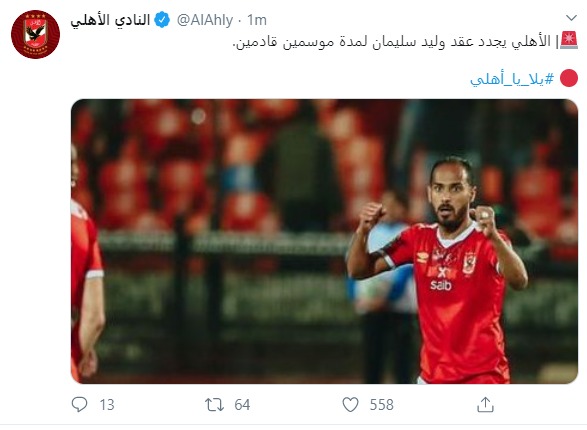The width and height of the screenshot is (587, 430).
Task: Expand the tweet options chevron
Action: pyautogui.click(x=571, y=18)
